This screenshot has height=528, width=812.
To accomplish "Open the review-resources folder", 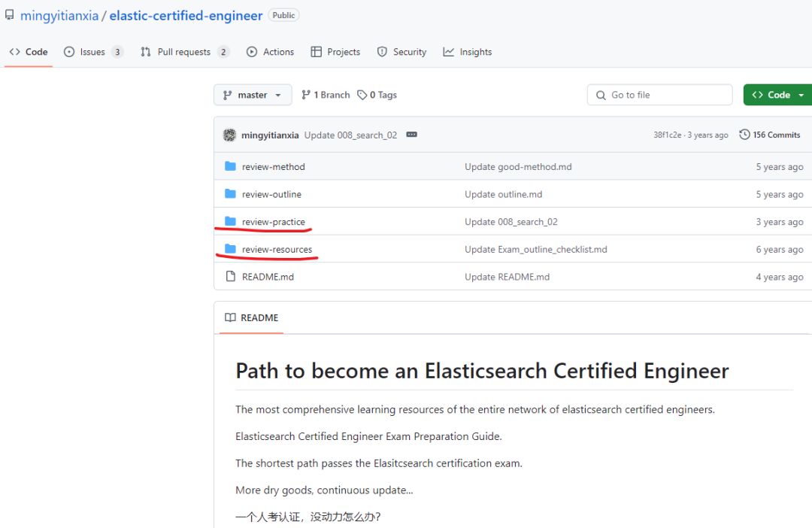I will [277, 249].
